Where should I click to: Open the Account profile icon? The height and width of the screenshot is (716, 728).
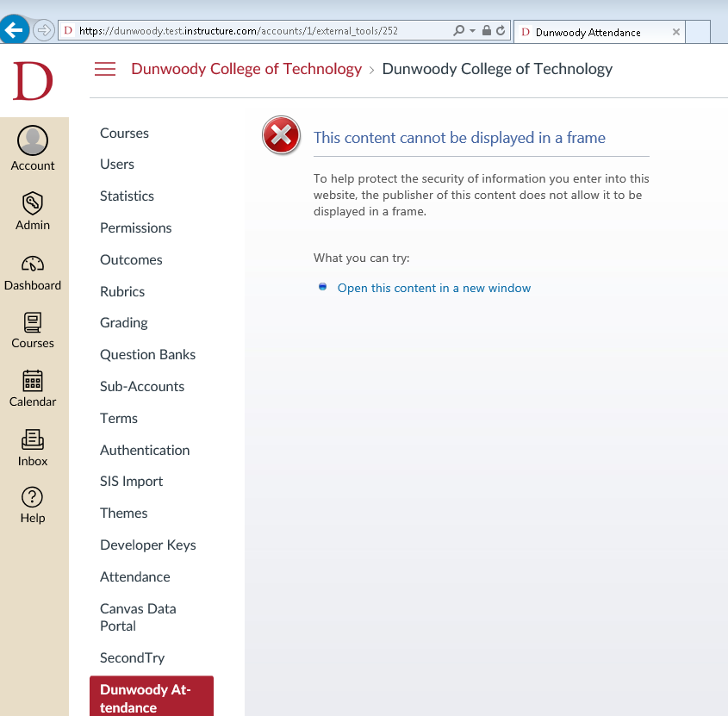(33, 140)
